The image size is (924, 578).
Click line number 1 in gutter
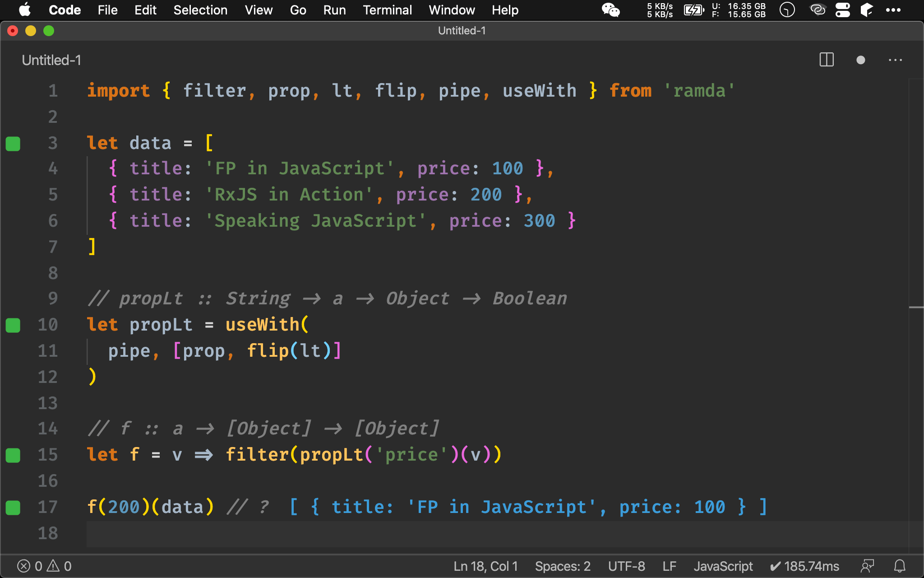(53, 91)
